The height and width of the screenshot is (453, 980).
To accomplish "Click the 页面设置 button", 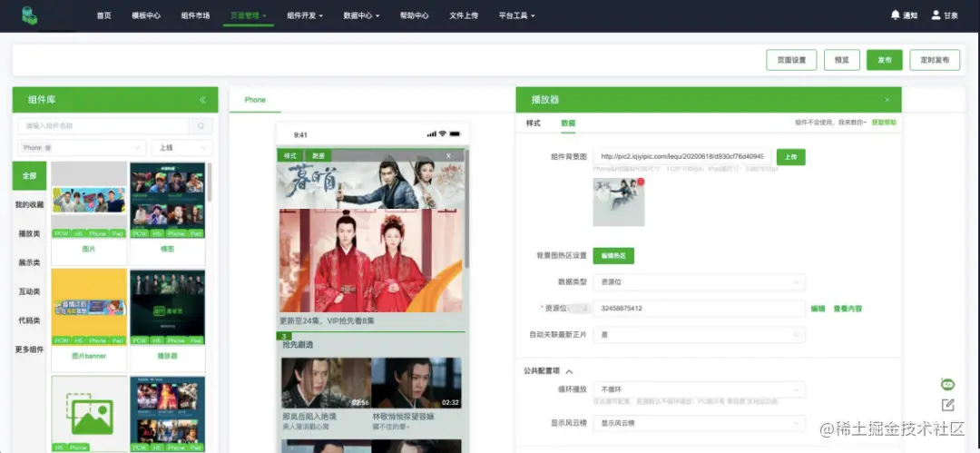I will click(791, 60).
